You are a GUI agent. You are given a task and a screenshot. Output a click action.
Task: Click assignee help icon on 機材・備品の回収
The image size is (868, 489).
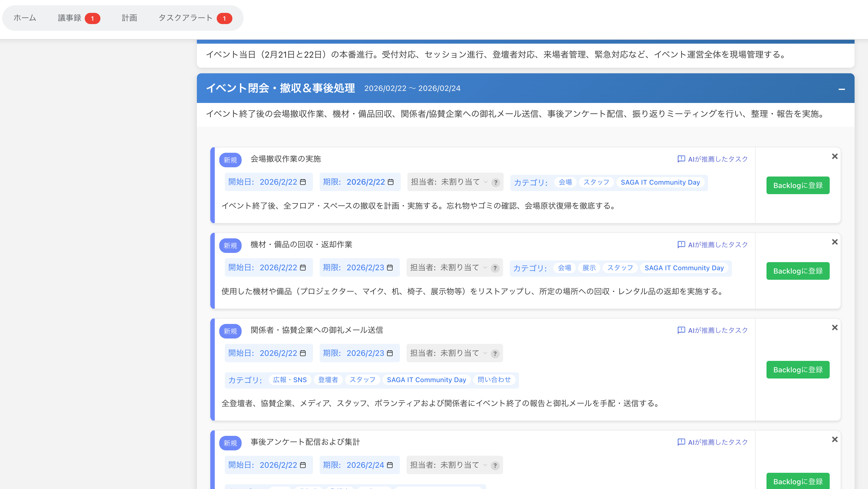[x=495, y=268]
